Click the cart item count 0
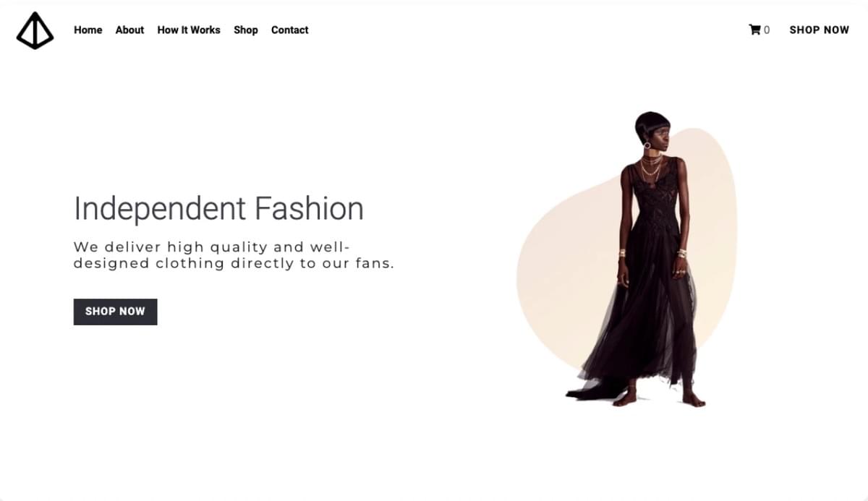 coord(767,30)
